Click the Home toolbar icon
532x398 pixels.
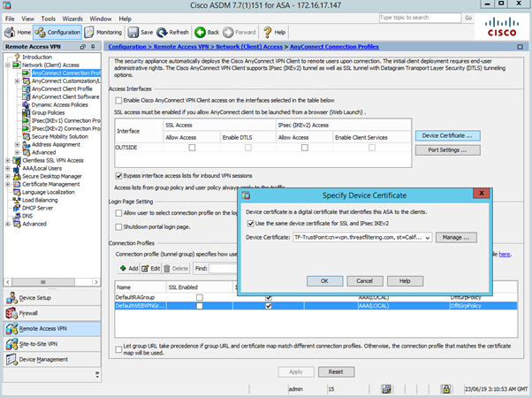[x=18, y=32]
